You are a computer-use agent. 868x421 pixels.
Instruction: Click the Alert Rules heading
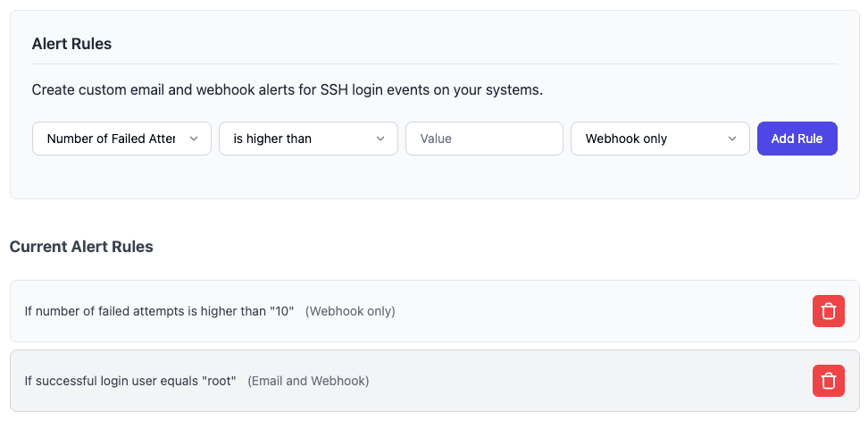click(71, 44)
